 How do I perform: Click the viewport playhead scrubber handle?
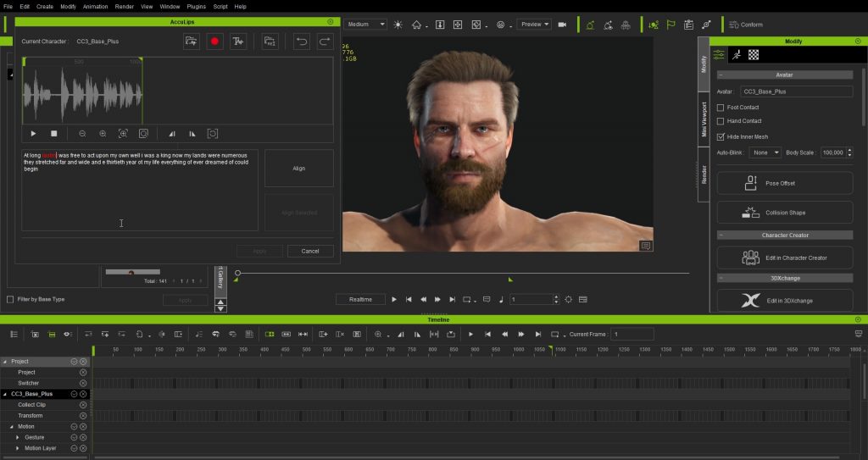pyautogui.click(x=237, y=273)
